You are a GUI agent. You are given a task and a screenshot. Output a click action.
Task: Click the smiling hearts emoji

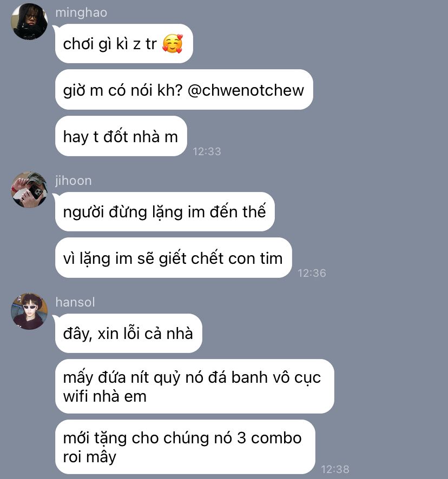(x=173, y=44)
